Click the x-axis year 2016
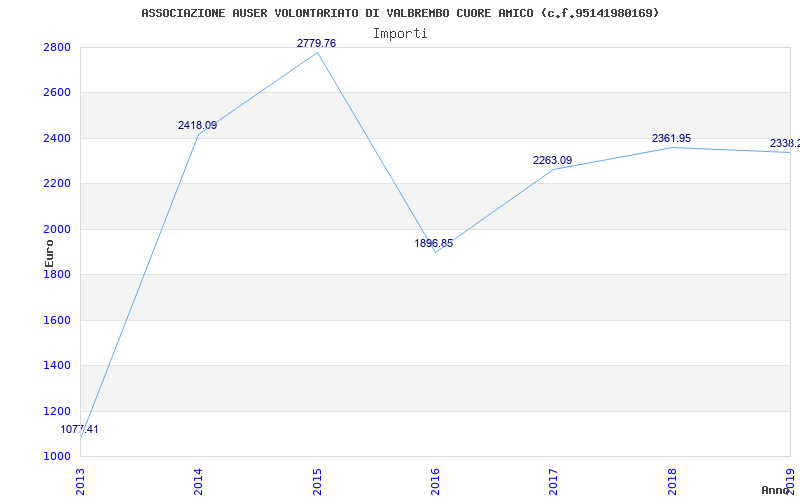 (x=435, y=481)
